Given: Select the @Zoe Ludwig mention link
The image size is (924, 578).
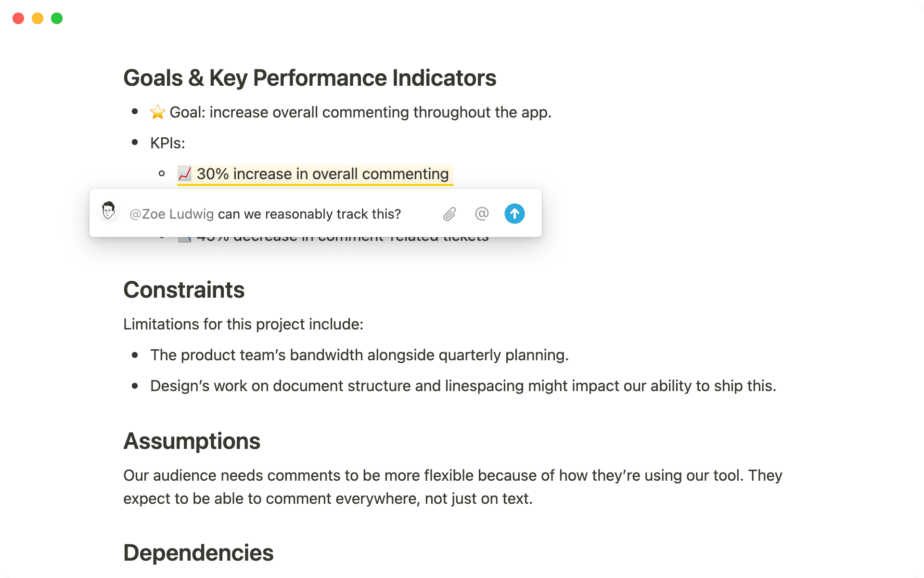Looking at the screenshot, I should pyautogui.click(x=171, y=214).
